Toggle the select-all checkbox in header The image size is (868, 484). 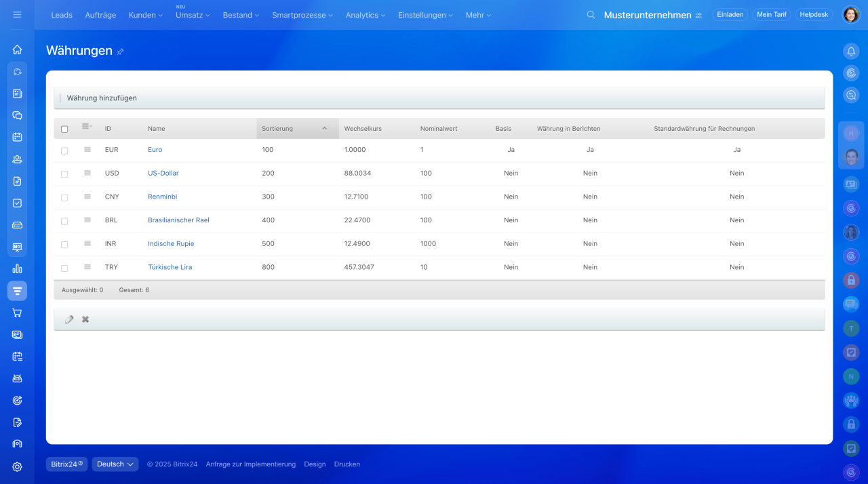click(64, 129)
